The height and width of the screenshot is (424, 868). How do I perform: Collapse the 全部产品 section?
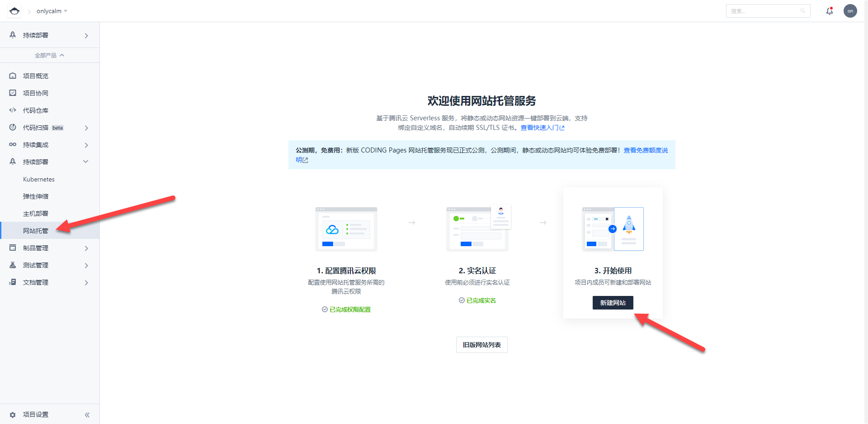pyautogui.click(x=50, y=55)
